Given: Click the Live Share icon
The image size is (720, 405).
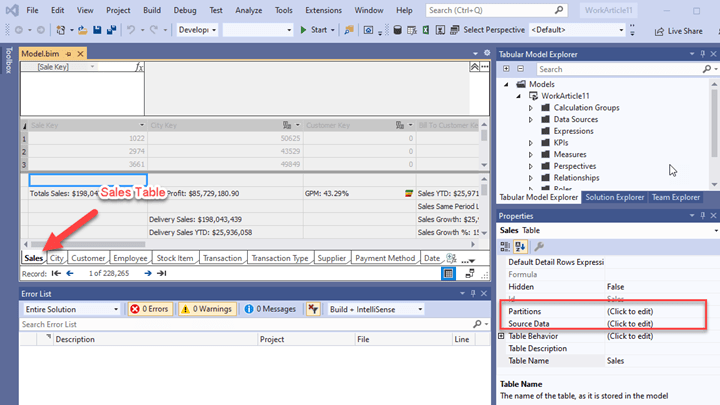Looking at the screenshot, I should 659,31.
